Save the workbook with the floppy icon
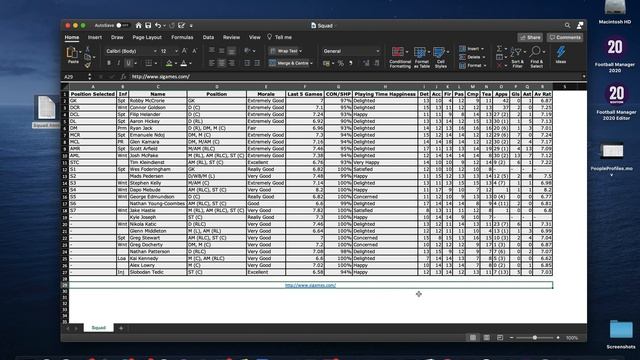640x360 pixels. [x=148, y=25]
